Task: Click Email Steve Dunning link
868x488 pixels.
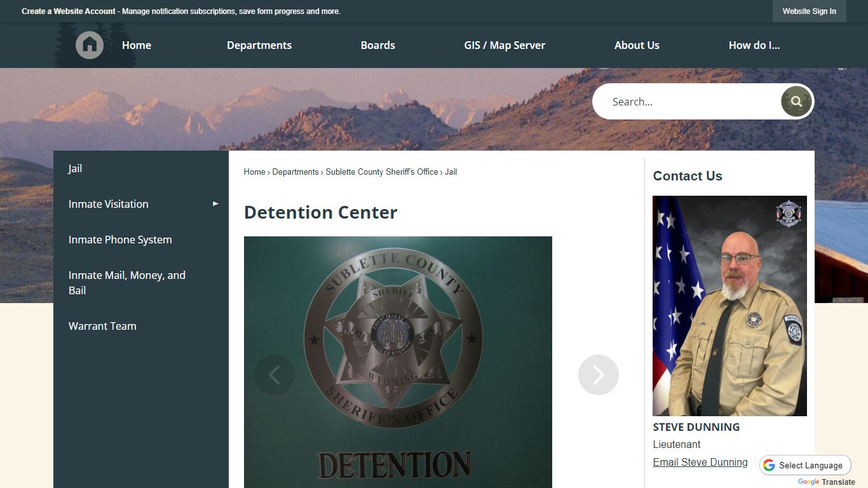Action: [x=700, y=462]
